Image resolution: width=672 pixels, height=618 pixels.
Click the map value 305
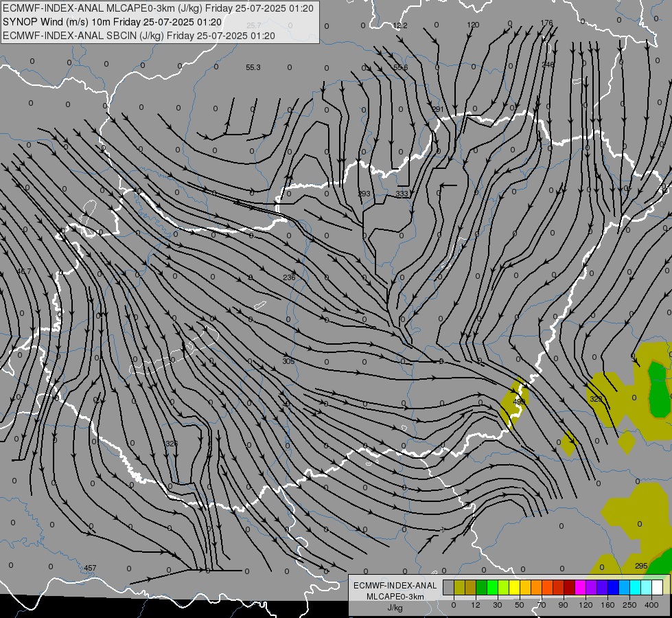[288, 362]
